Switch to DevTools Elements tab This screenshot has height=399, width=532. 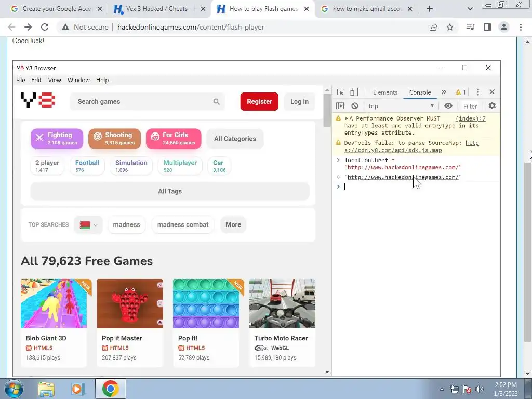(385, 92)
